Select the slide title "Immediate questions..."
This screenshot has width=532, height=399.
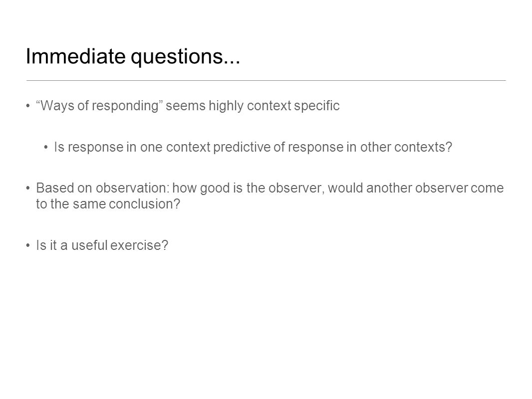(x=133, y=56)
